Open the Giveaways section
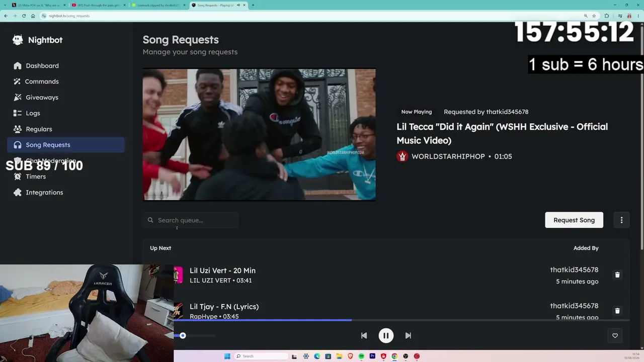644x362 pixels. click(66, 98)
